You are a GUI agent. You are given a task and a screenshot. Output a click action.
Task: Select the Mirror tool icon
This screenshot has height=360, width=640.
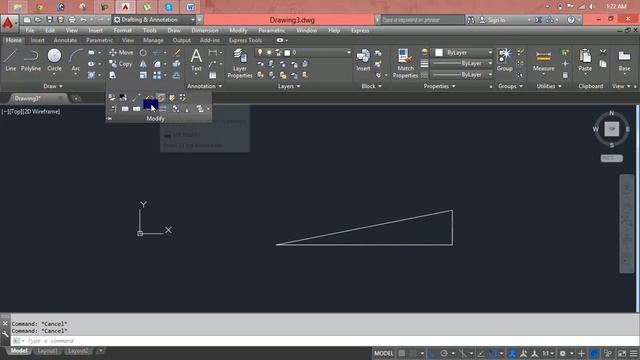143,64
